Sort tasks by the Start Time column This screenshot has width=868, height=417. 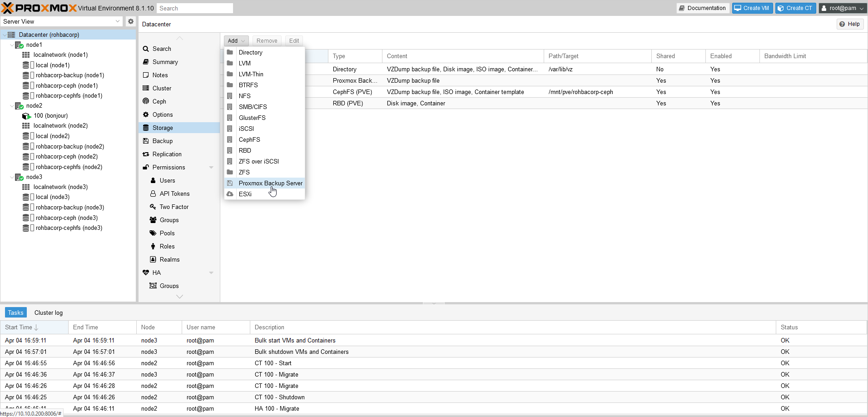(34, 327)
